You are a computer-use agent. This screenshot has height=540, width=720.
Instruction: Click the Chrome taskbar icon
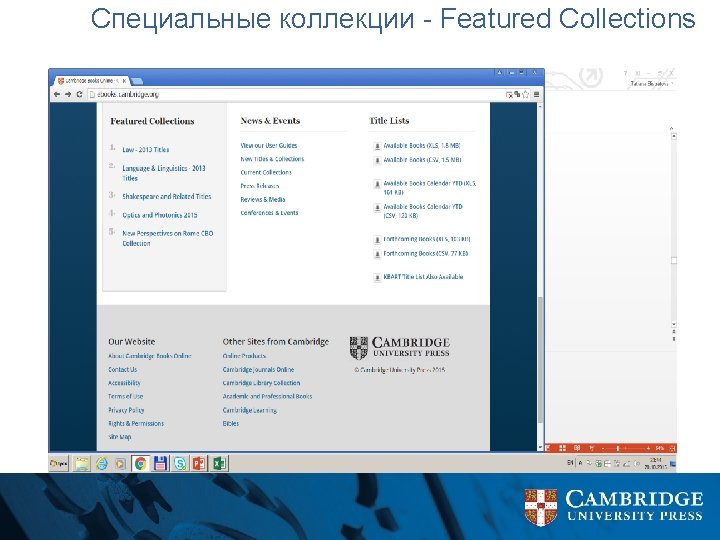pos(141,464)
